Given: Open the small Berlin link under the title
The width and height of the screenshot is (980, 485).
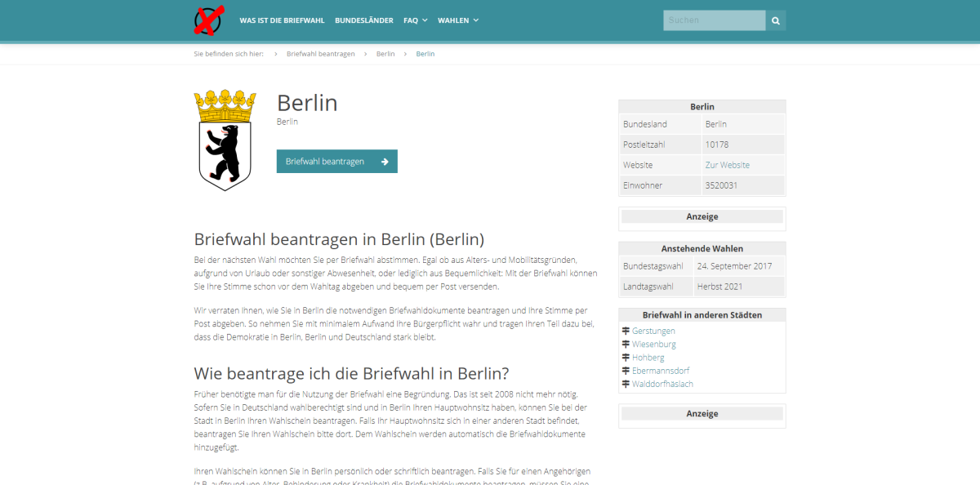Looking at the screenshot, I should coord(287,122).
